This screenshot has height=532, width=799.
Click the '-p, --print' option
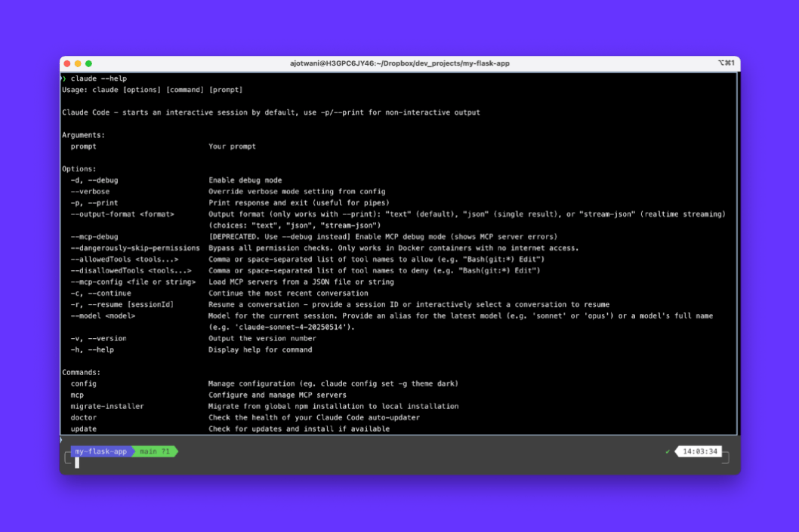94,203
